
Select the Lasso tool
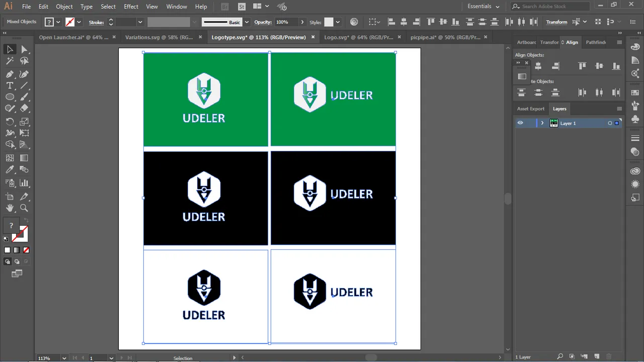pos(24,61)
